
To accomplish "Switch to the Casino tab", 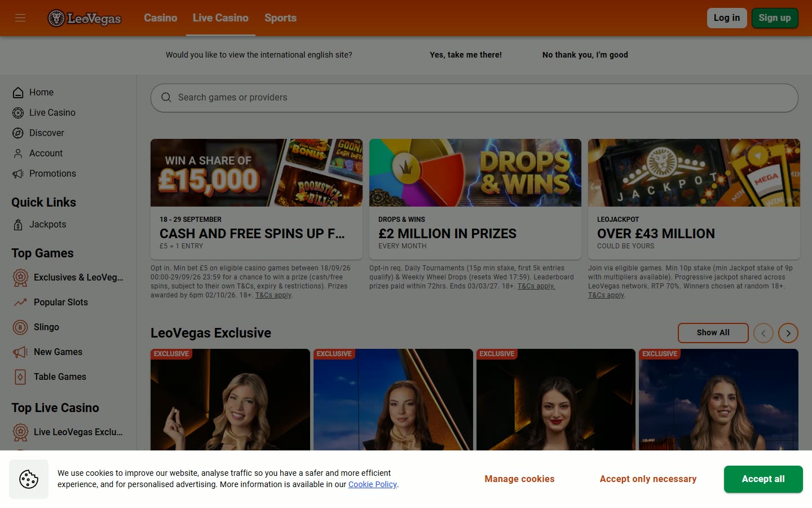I will pos(161,18).
